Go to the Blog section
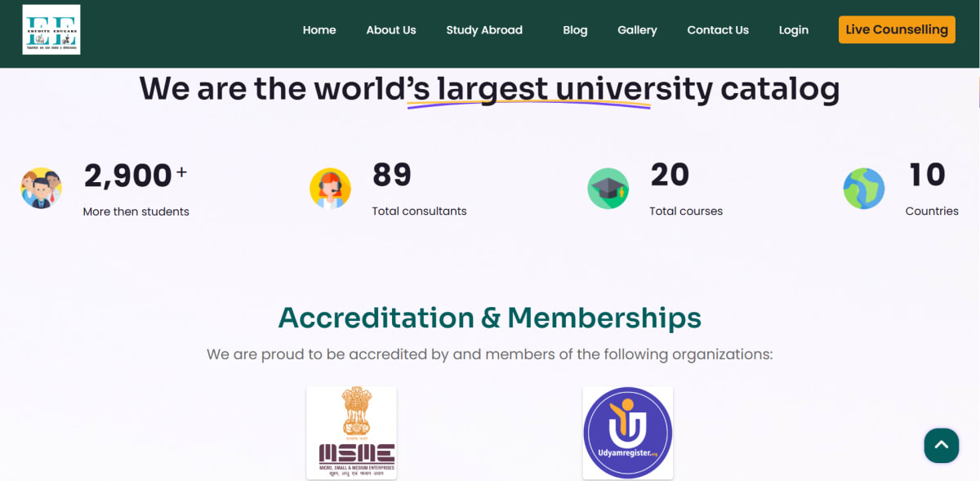Screen dimensions: 980x481 tap(575, 29)
